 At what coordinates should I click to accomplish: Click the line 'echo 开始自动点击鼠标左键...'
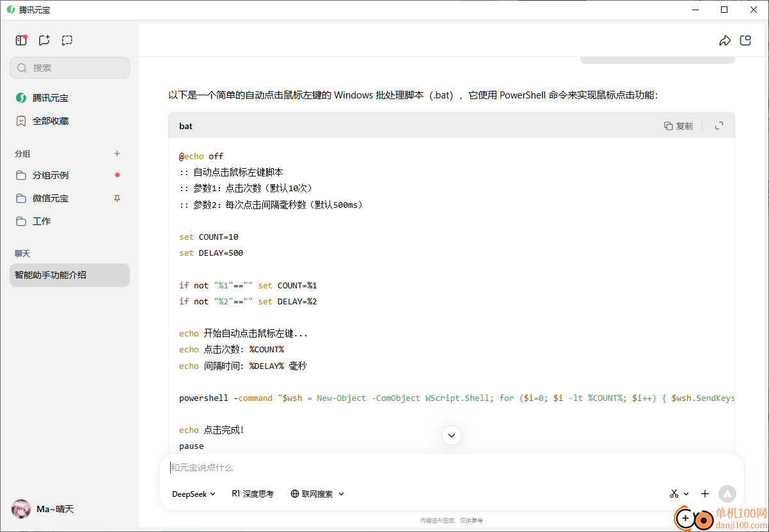coord(243,333)
